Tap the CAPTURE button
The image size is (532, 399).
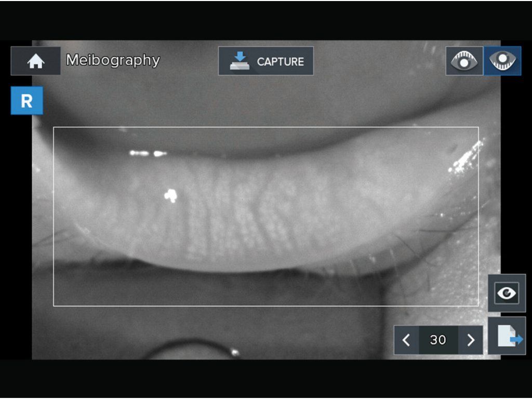click(265, 61)
